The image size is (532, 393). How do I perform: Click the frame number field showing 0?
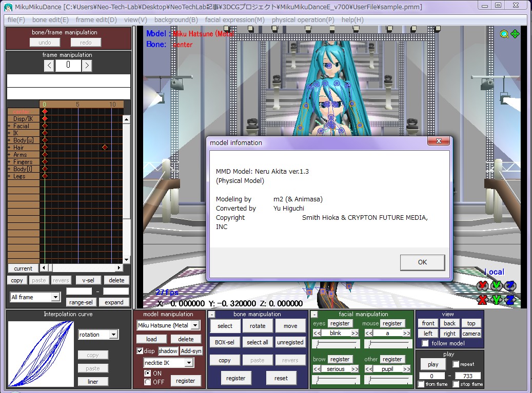tap(68, 65)
